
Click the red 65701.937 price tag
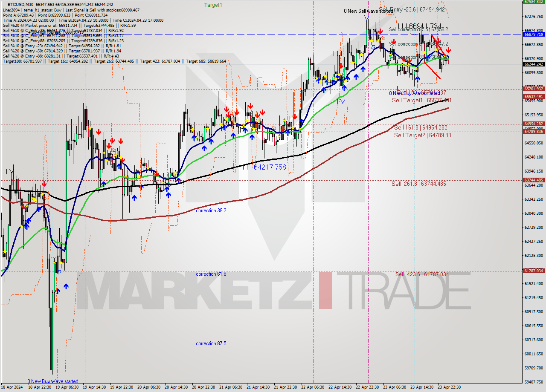pyautogui.click(x=533, y=89)
